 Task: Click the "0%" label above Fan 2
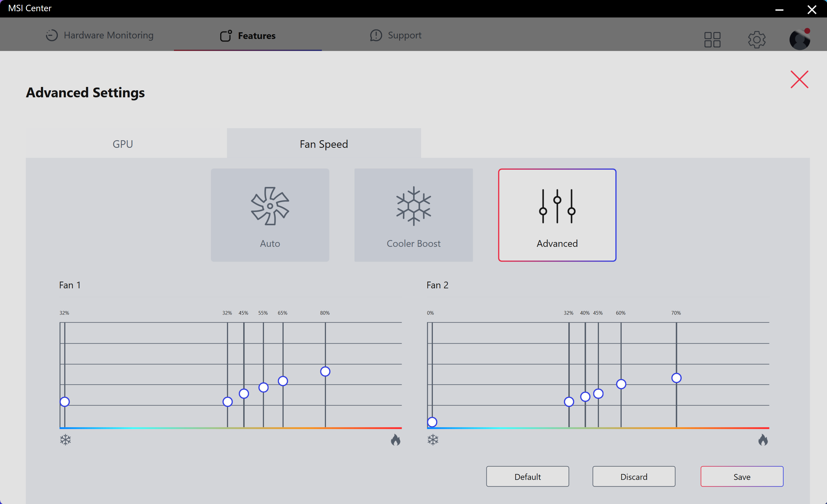click(430, 313)
